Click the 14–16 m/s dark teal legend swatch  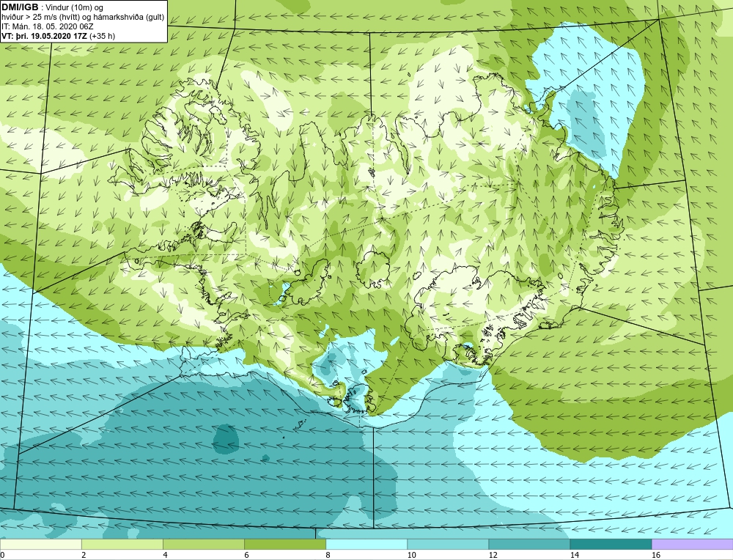(x=611, y=544)
